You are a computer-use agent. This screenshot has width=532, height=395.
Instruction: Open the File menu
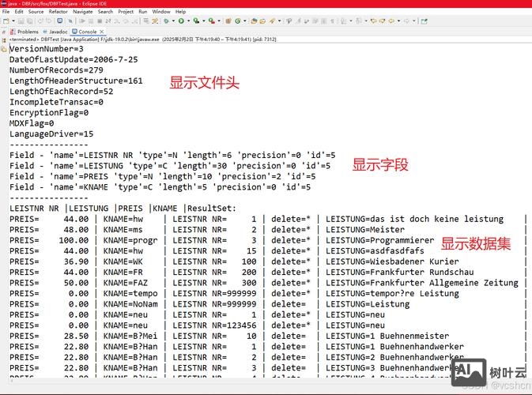pyautogui.click(x=6, y=12)
